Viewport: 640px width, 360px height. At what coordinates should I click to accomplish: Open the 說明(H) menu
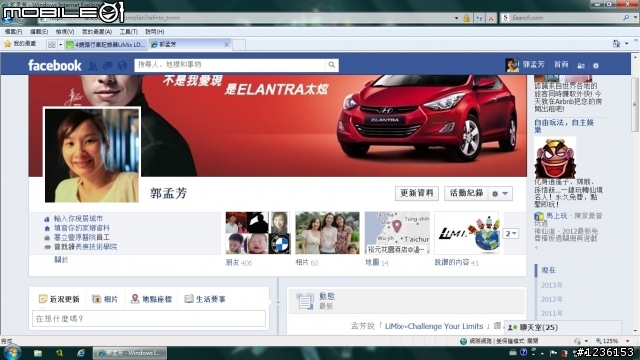[x=155, y=31]
